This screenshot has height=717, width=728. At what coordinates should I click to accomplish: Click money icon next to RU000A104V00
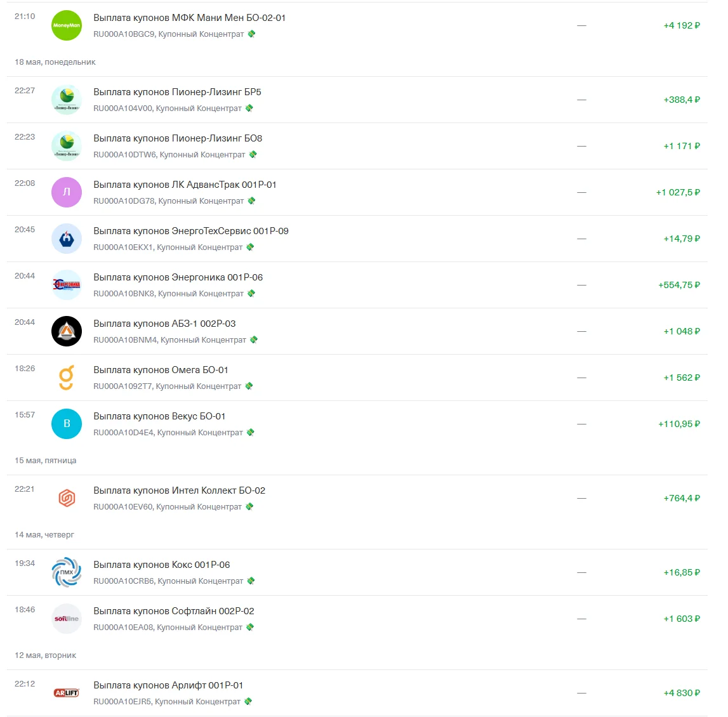pyautogui.click(x=249, y=108)
